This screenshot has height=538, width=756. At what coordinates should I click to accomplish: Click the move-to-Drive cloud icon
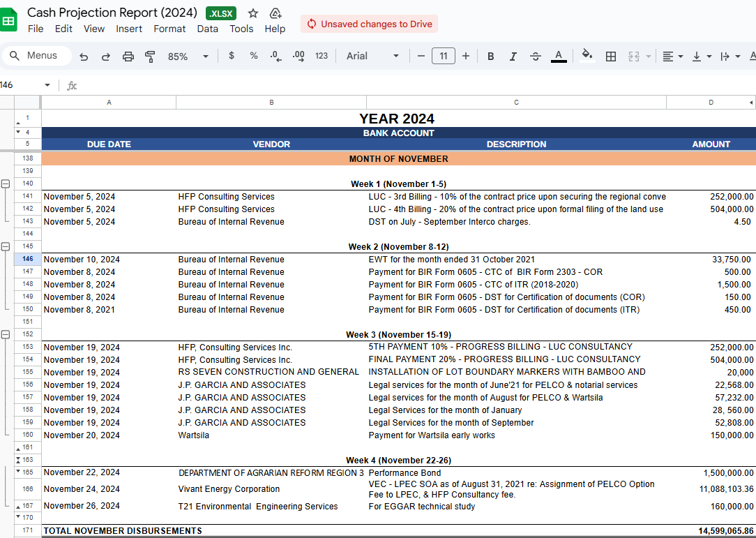[275, 13]
